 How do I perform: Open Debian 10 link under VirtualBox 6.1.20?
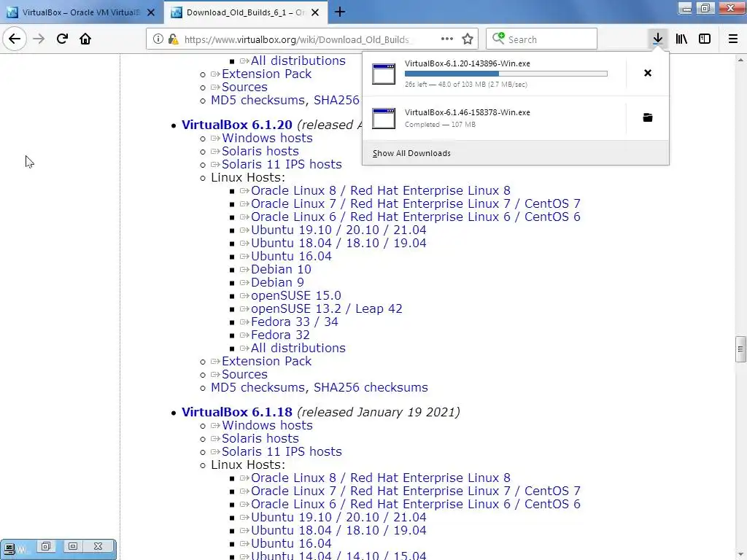point(281,269)
